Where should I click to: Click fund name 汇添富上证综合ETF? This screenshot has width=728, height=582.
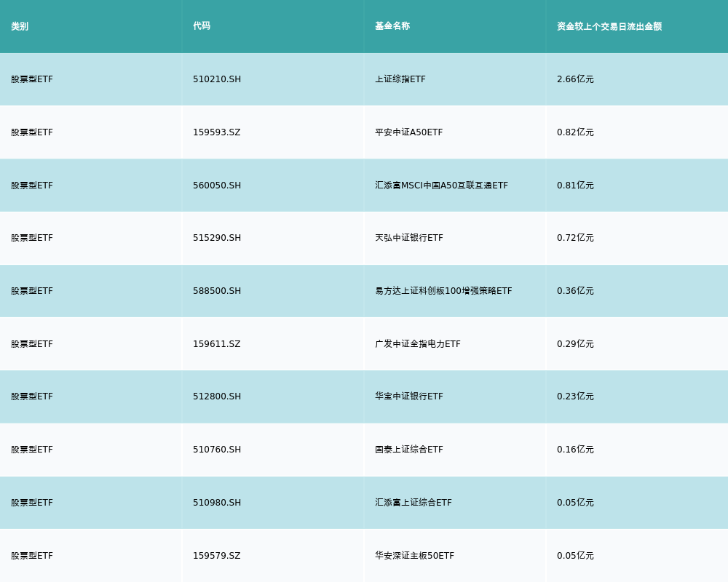[x=414, y=503]
